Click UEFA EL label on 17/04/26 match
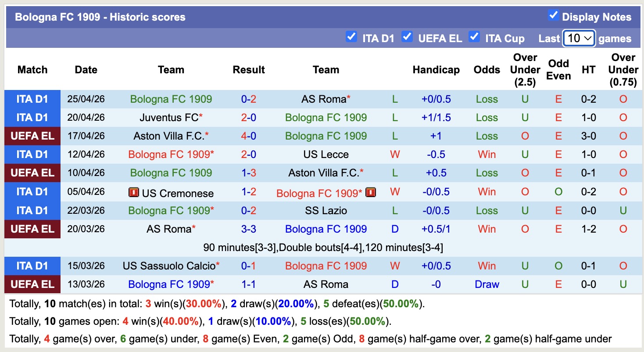This screenshot has width=644, height=352. [x=32, y=136]
